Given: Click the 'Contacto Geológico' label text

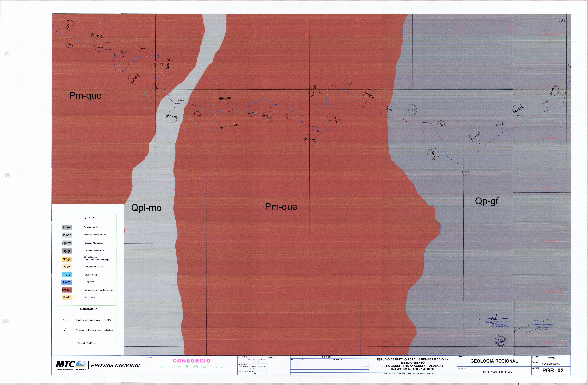Looking at the screenshot, I should [x=87, y=343].
